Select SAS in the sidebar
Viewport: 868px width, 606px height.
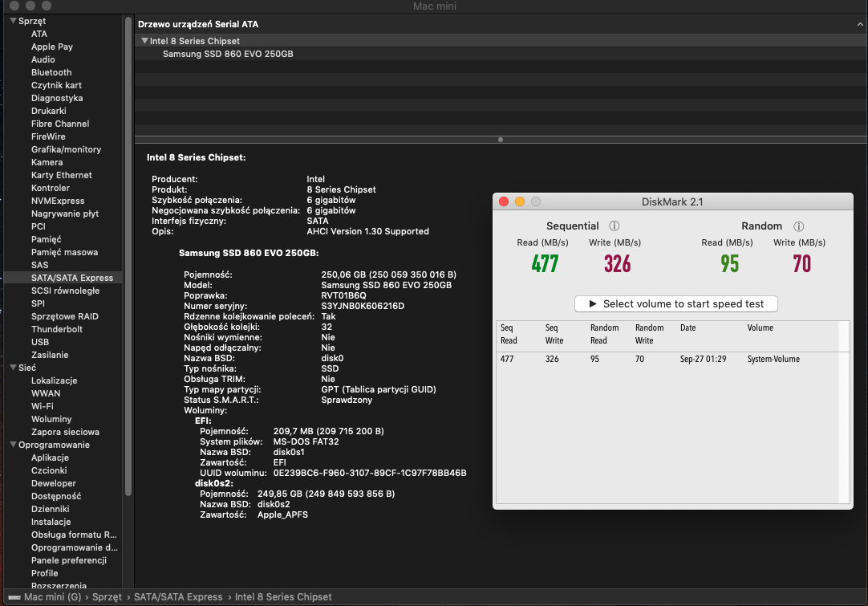[x=40, y=265]
